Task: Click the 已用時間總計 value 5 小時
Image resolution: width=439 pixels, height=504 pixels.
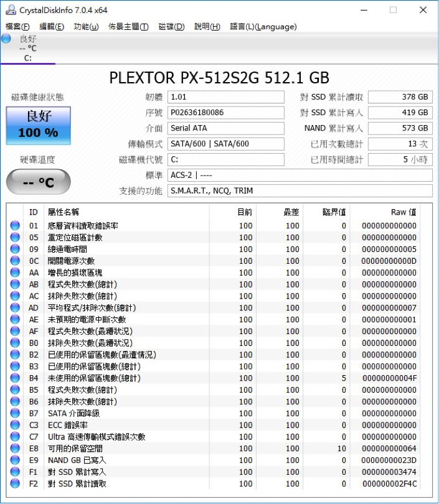Action: click(x=400, y=159)
